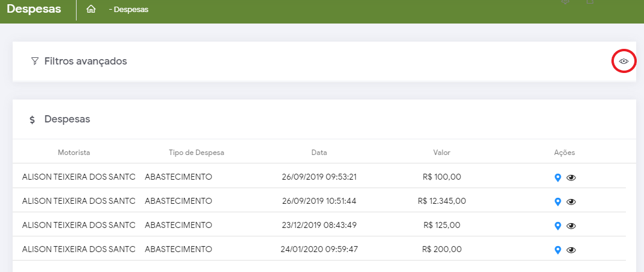This screenshot has width=644, height=272.
Task: Sort by the Tipo de Despesa column
Action: [x=197, y=153]
